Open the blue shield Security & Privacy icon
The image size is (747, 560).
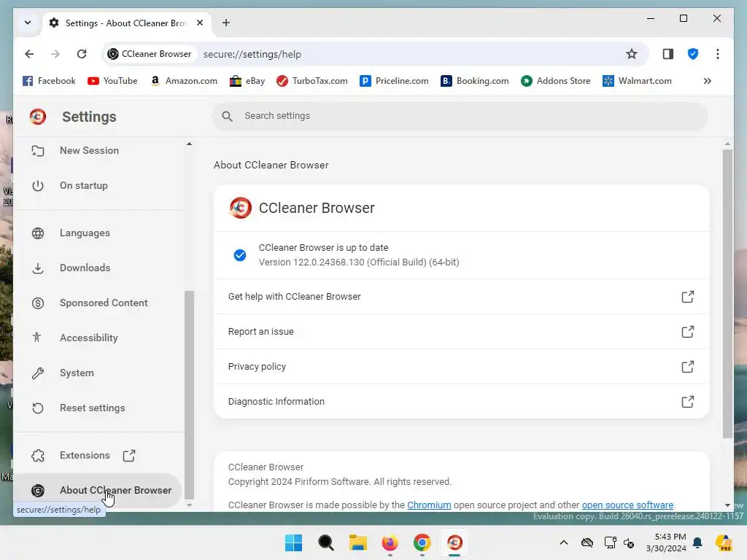click(693, 54)
